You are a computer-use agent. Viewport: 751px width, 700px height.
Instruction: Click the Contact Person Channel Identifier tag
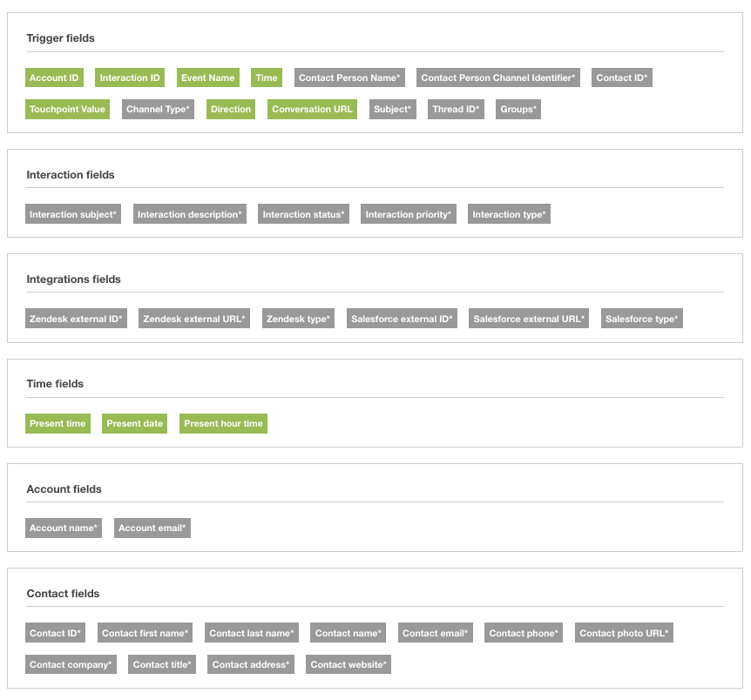(497, 78)
